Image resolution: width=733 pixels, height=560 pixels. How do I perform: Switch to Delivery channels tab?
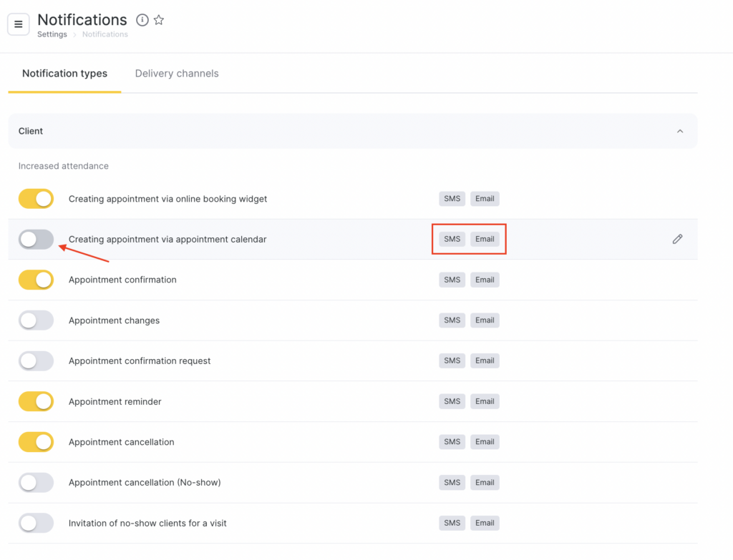tap(177, 74)
